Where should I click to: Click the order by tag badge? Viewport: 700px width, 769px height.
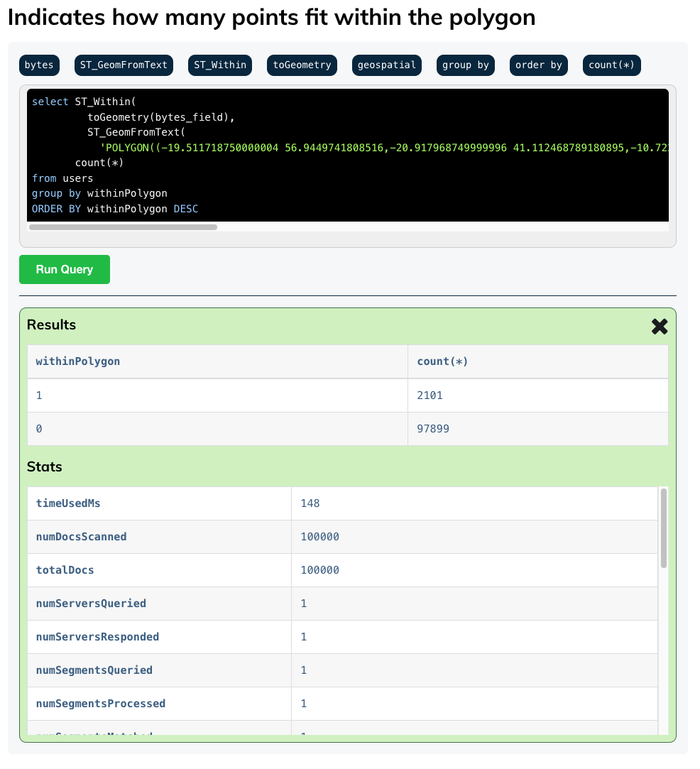(538, 65)
